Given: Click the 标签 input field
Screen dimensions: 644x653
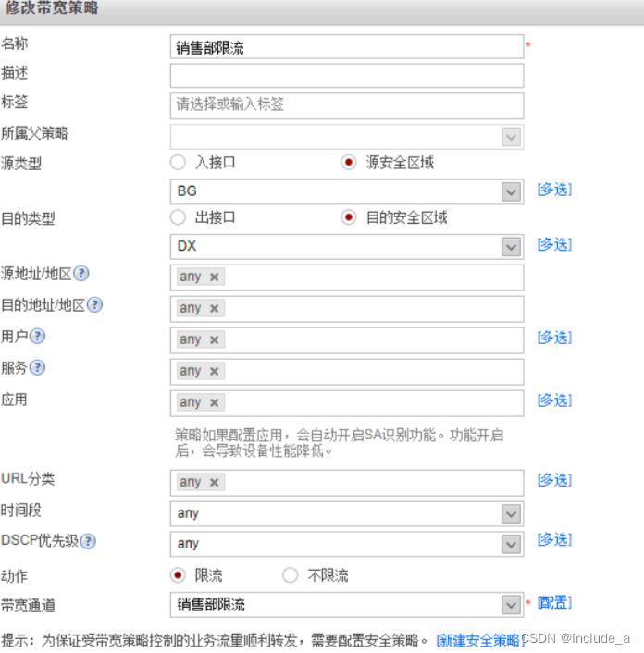Looking at the screenshot, I should point(347,105).
